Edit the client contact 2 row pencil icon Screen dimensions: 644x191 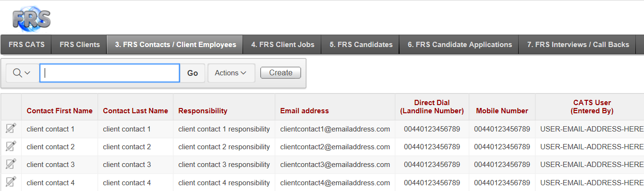pos(11,146)
